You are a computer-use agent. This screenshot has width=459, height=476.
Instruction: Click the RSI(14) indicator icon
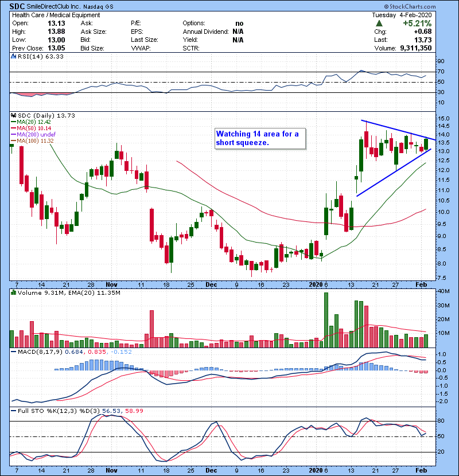coord(13,56)
